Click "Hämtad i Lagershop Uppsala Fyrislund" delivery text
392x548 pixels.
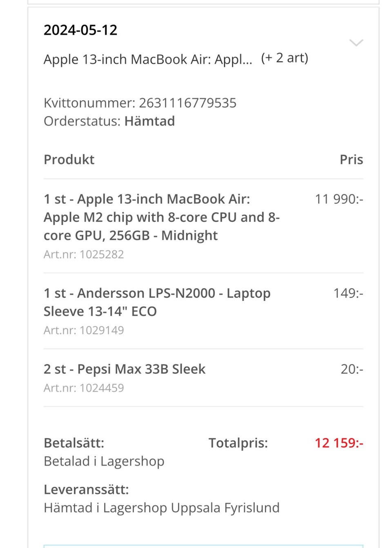[x=161, y=508]
